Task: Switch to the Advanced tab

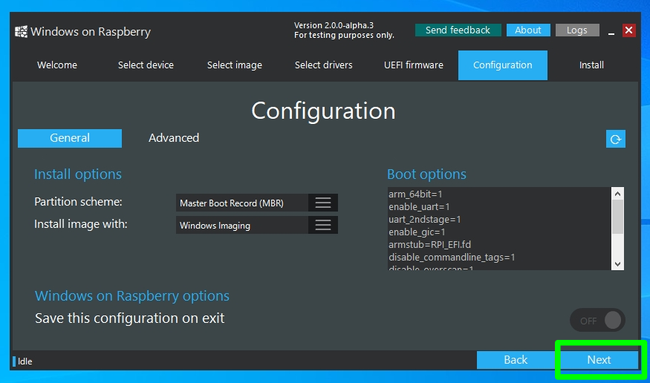Action: 174,138
